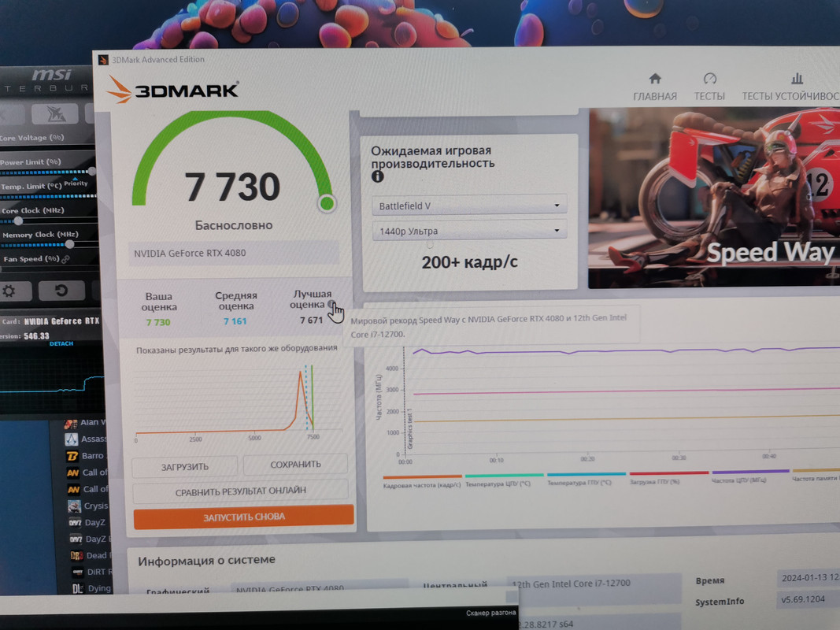The image size is (840, 630).
Task: Click the Средняя оценка value 7 161
Action: 235,321
